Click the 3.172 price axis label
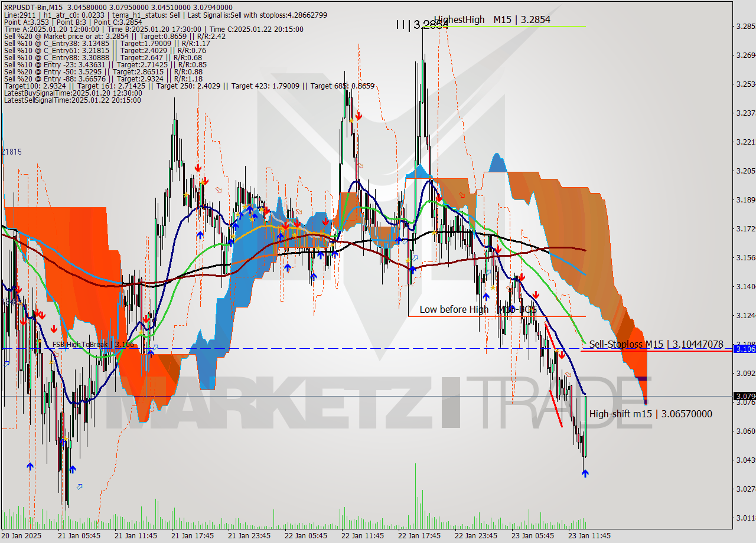The width and height of the screenshot is (756, 543). (x=746, y=228)
